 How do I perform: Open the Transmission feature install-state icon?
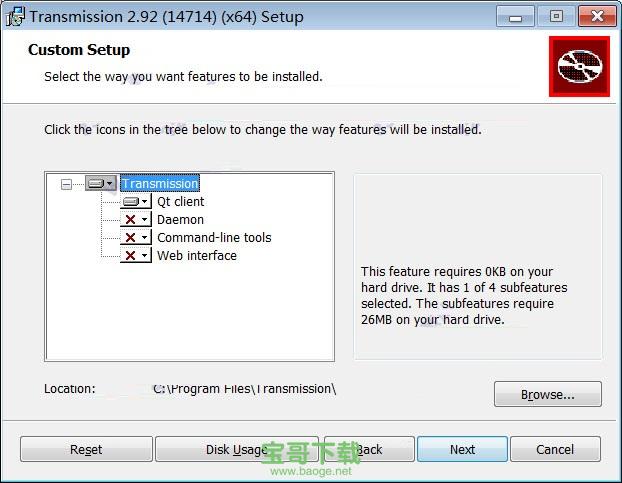[100, 184]
